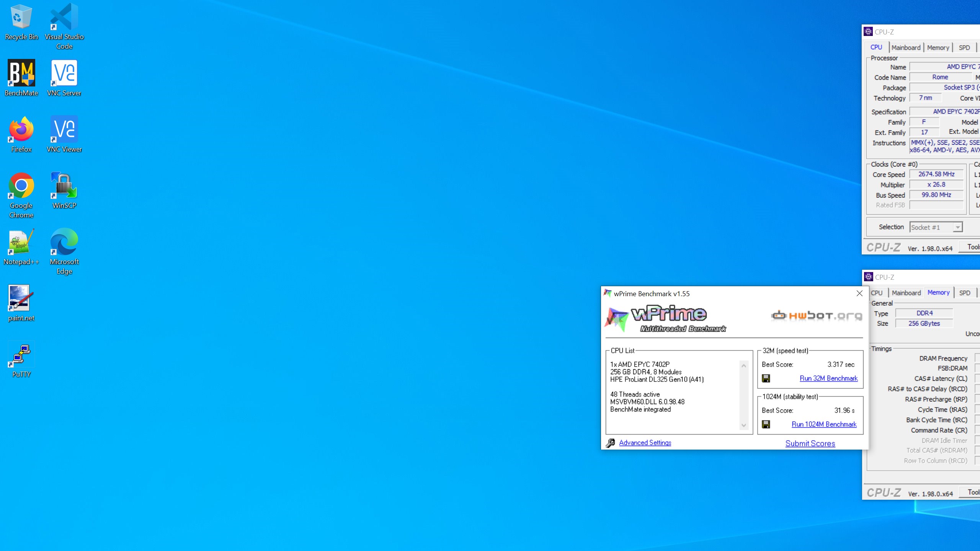The height and width of the screenshot is (551, 980).
Task: Run the 1024M Benchmark
Action: pos(824,424)
